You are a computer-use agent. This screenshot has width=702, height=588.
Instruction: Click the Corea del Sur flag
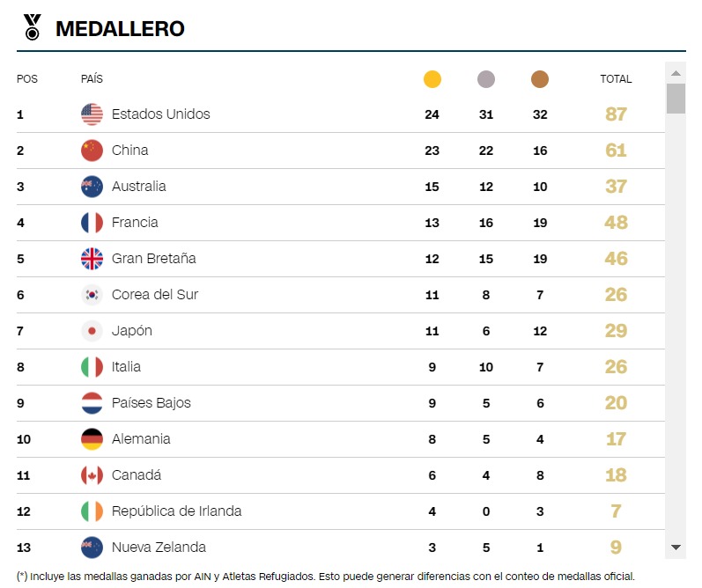click(92, 295)
